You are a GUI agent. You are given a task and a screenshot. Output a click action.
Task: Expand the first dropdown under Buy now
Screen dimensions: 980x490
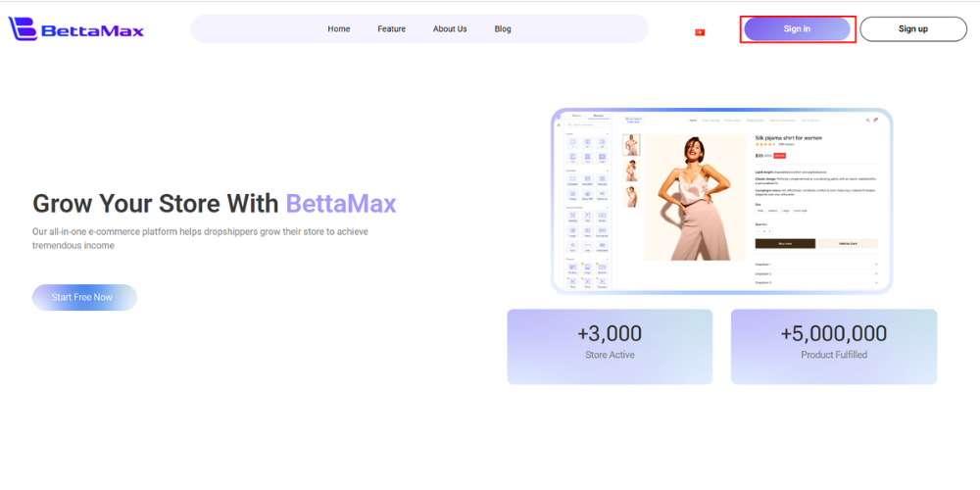815,265
